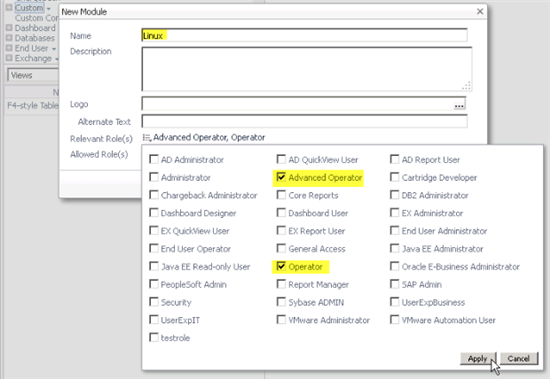Check the UserExpBusiness role
This screenshot has height=379, width=550.
(x=394, y=302)
